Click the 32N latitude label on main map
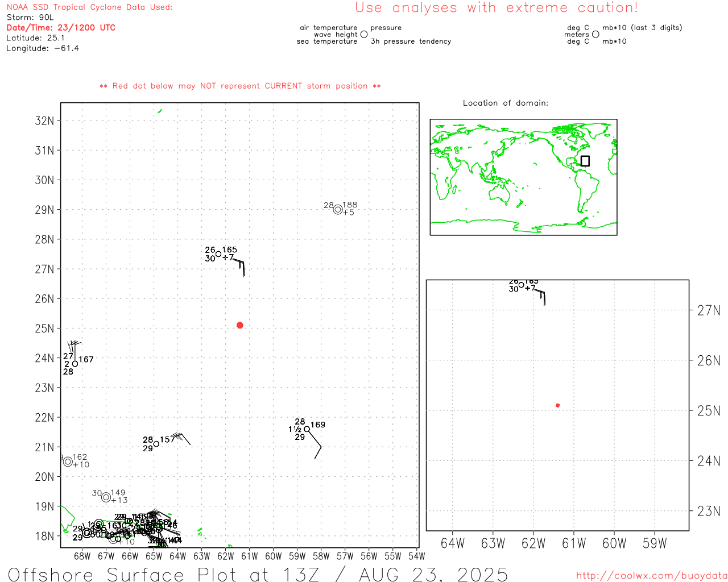 click(x=44, y=120)
